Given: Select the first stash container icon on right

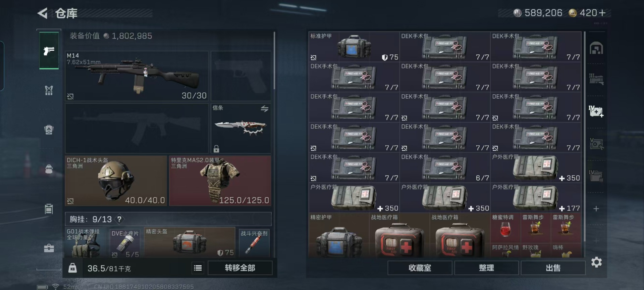Looking at the screenshot, I should (596, 49).
